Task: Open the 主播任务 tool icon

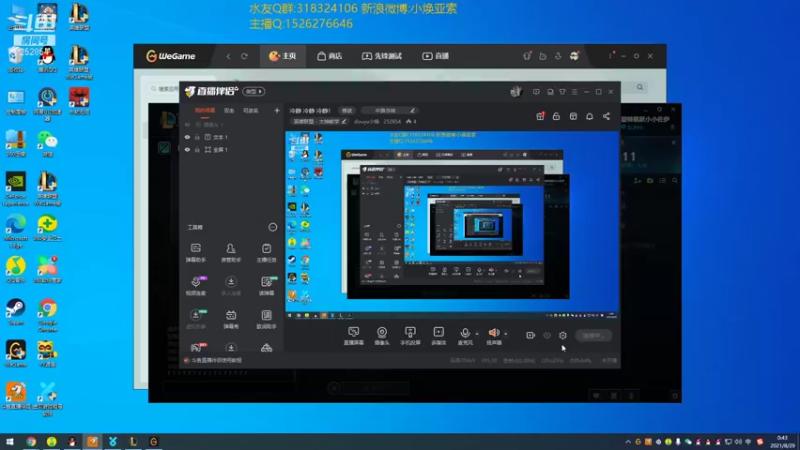Action: (x=266, y=253)
